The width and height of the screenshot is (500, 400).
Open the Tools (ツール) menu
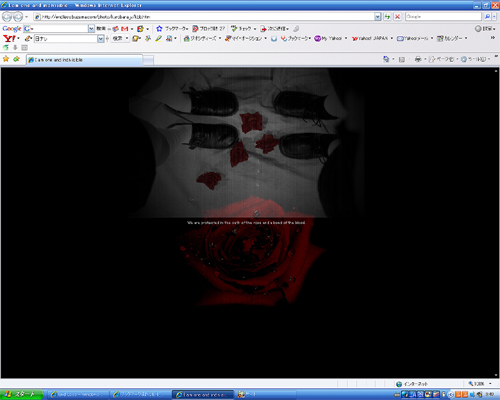475,59
